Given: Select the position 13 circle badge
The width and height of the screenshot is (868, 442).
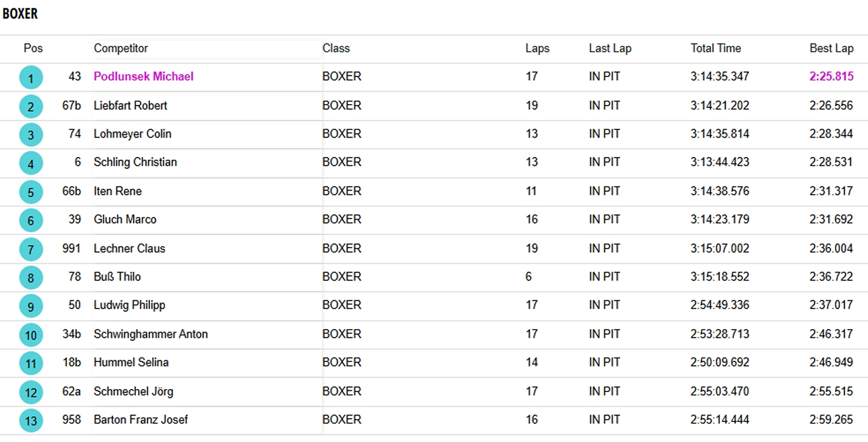Looking at the screenshot, I should (x=31, y=421).
